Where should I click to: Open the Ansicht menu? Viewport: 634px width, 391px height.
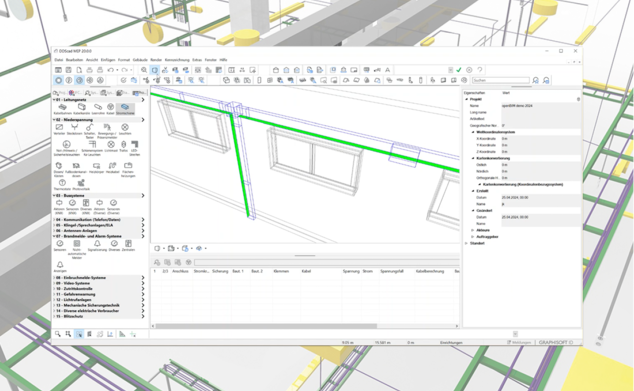(92, 60)
